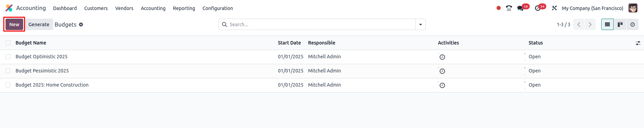Switch to Activity view
This screenshot has height=128, width=644.
pos(633,24)
